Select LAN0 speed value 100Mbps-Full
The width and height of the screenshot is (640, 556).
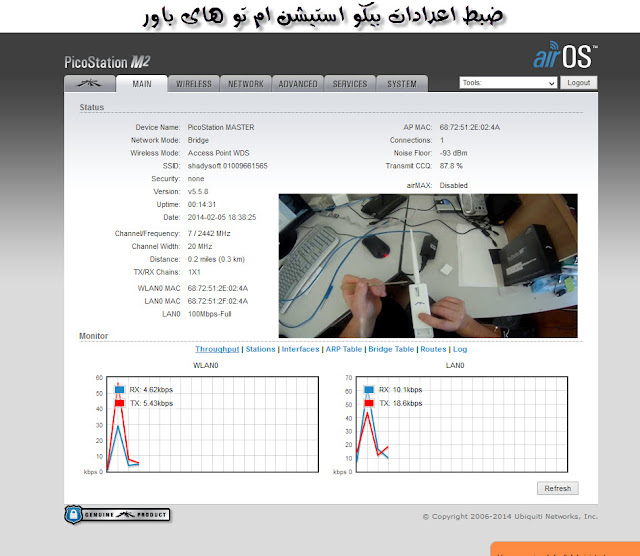209,314
